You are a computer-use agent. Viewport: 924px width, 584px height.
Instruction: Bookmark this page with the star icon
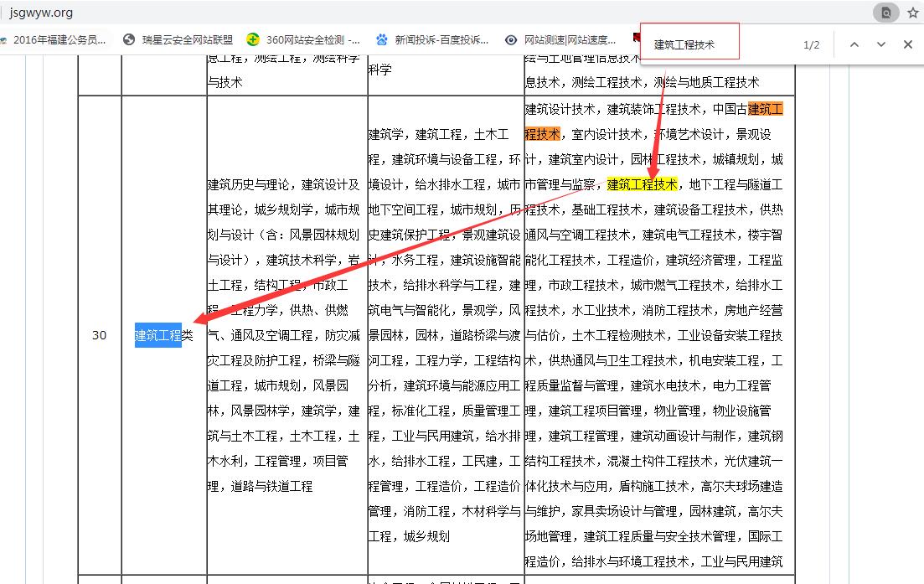(913, 13)
